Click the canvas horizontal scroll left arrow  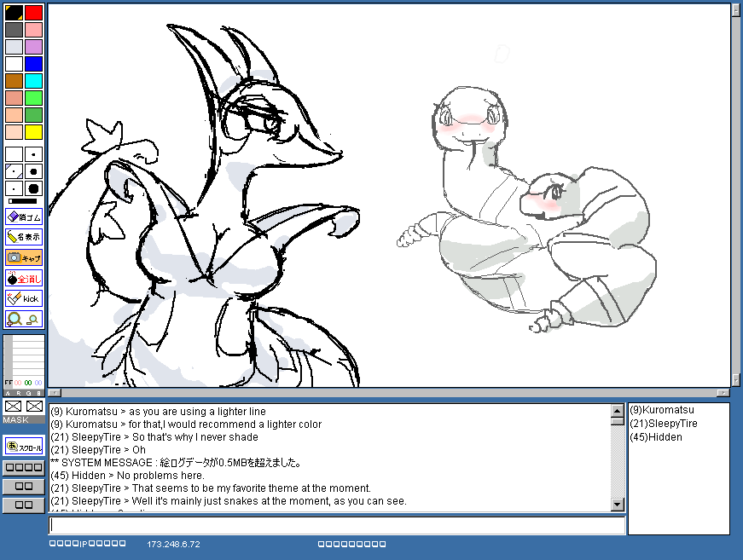click(x=55, y=393)
